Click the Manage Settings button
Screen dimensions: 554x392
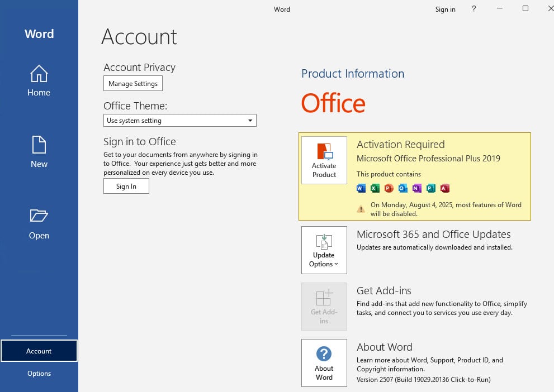point(133,83)
